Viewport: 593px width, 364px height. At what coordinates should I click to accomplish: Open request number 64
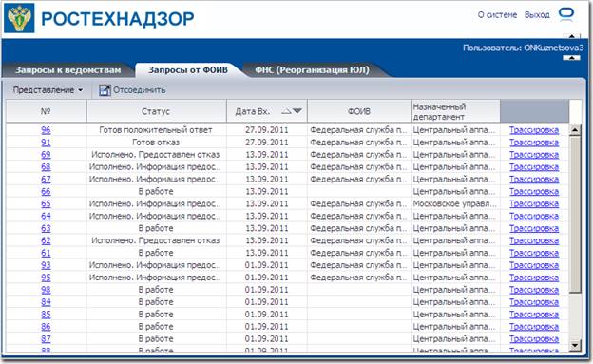click(x=46, y=216)
